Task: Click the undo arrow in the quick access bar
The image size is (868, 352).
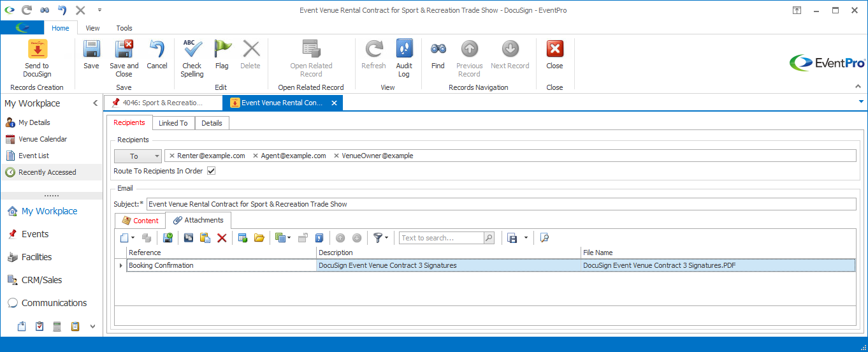Action: 62,10
